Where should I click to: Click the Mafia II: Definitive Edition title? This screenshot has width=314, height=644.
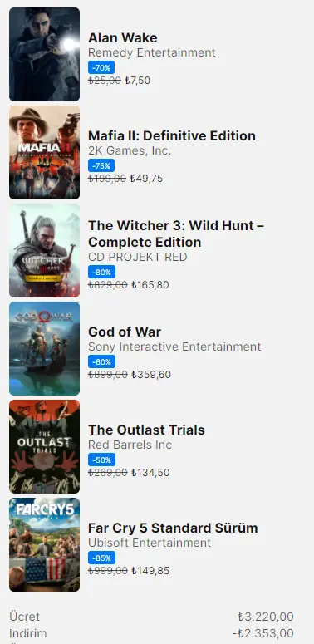(172, 136)
